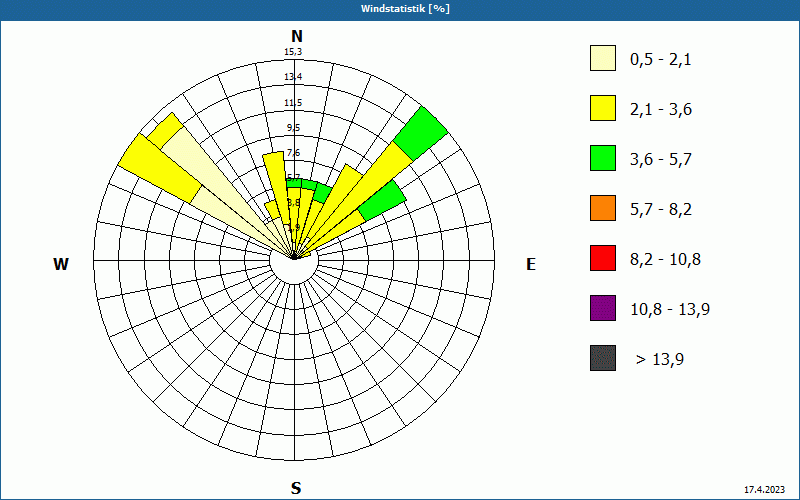
Task: Click the purple 10,8 - 13,9 legend swatch
Action: click(603, 308)
